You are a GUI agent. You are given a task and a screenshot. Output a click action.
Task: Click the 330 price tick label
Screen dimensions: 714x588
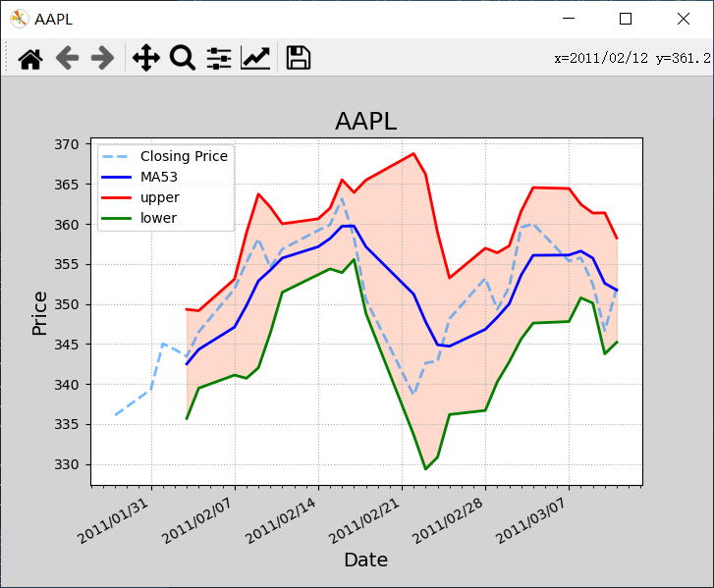coord(67,464)
